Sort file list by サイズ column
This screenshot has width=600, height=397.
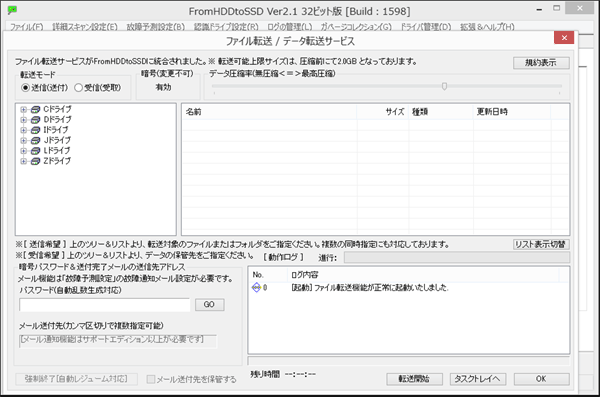click(383, 112)
